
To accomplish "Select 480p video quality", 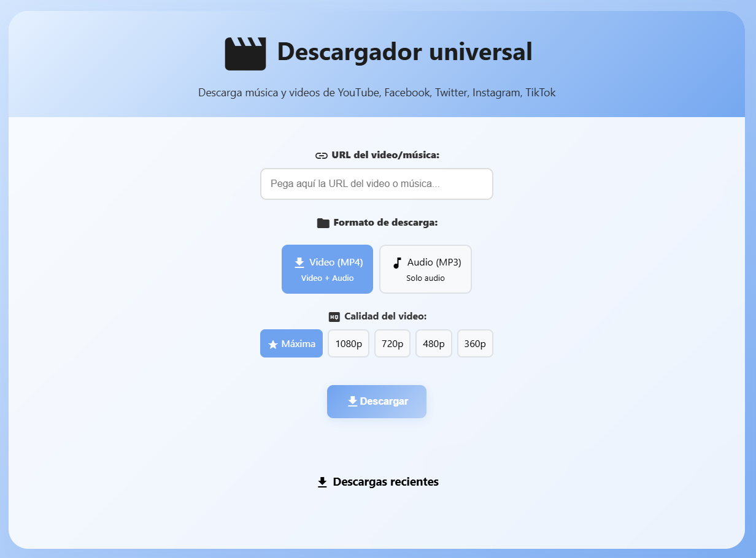I will [x=433, y=343].
